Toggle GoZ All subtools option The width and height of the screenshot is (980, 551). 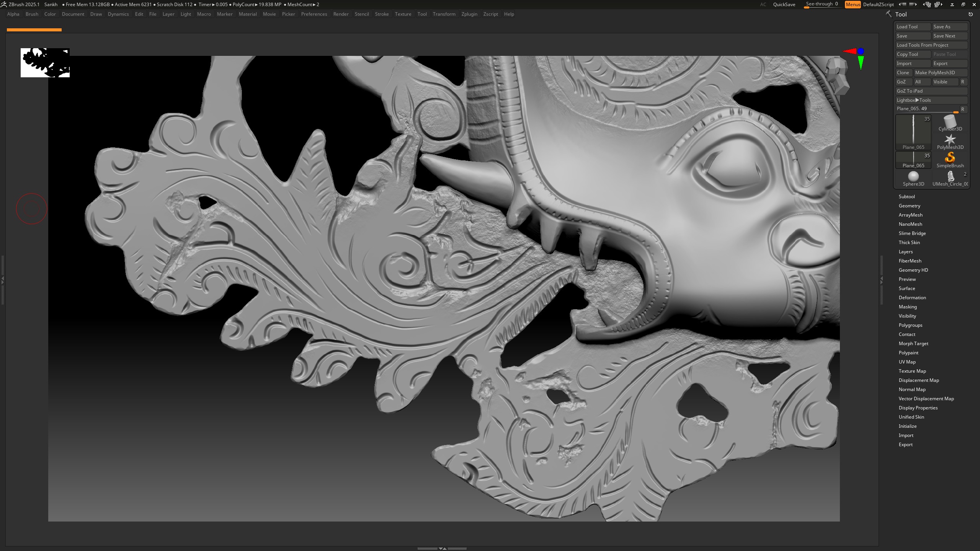click(x=922, y=82)
